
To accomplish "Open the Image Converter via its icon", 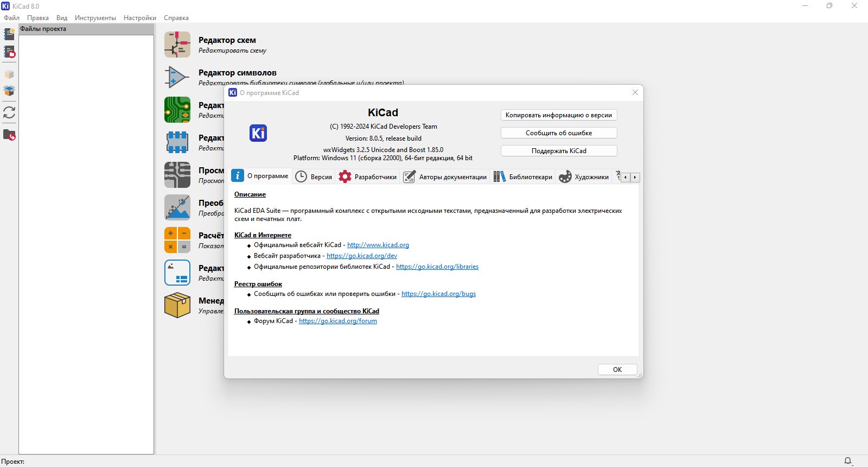I will pyautogui.click(x=177, y=207).
